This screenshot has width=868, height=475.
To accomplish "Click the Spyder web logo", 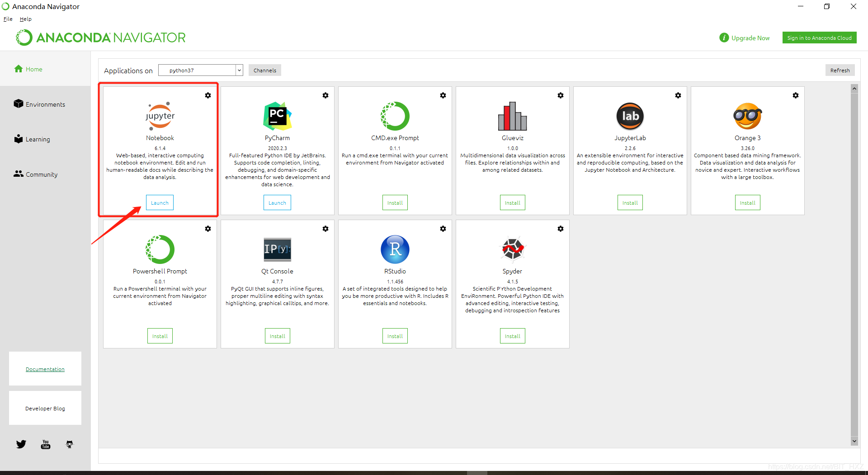I will (513, 249).
